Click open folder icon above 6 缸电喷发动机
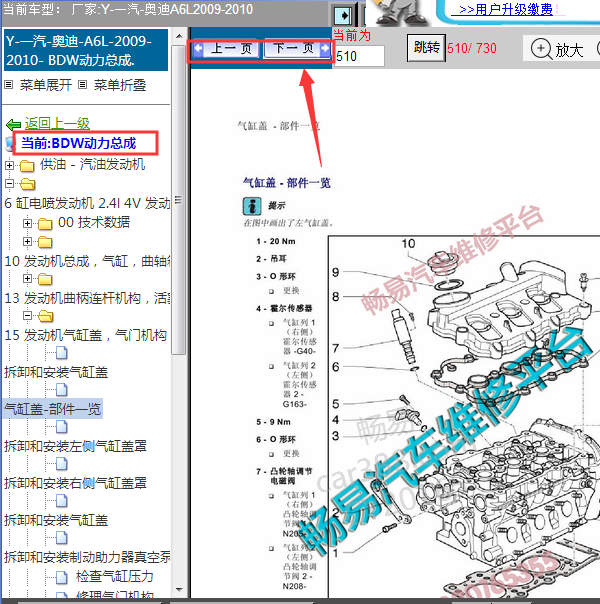600x604 pixels. [x=27, y=185]
